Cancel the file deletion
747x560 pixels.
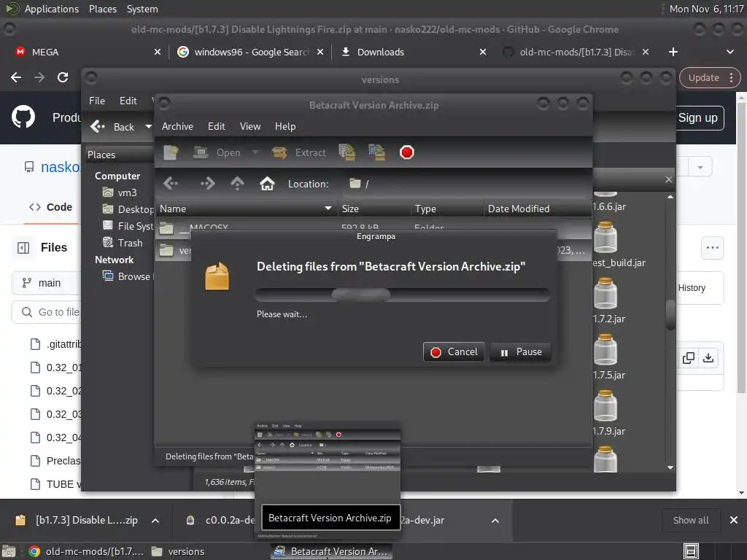pyautogui.click(x=454, y=352)
